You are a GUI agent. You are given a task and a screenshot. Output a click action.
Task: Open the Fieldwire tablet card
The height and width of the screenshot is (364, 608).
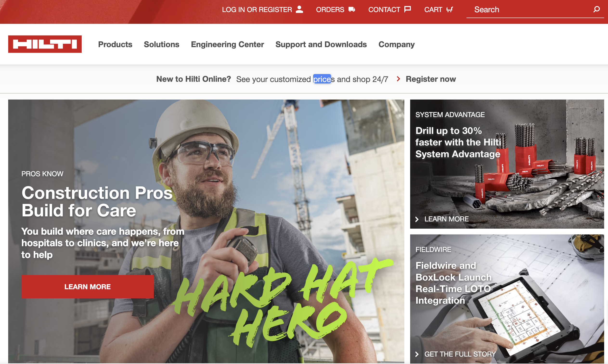coord(507,299)
